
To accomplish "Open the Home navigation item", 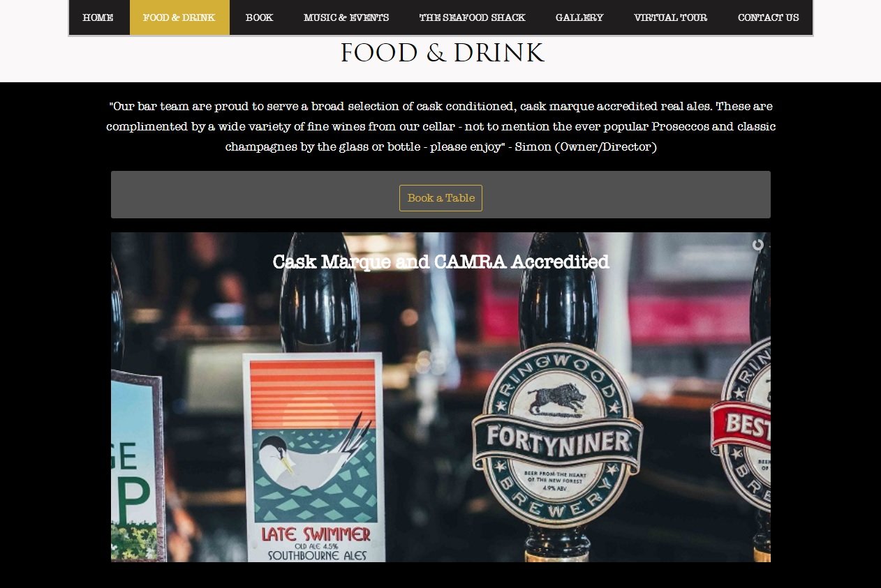I will point(98,17).
